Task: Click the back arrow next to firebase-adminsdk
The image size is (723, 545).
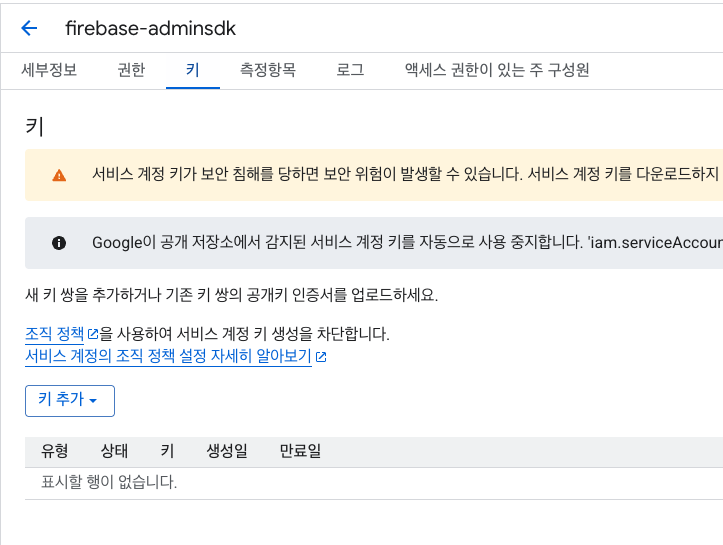Action: pos(29,28)
